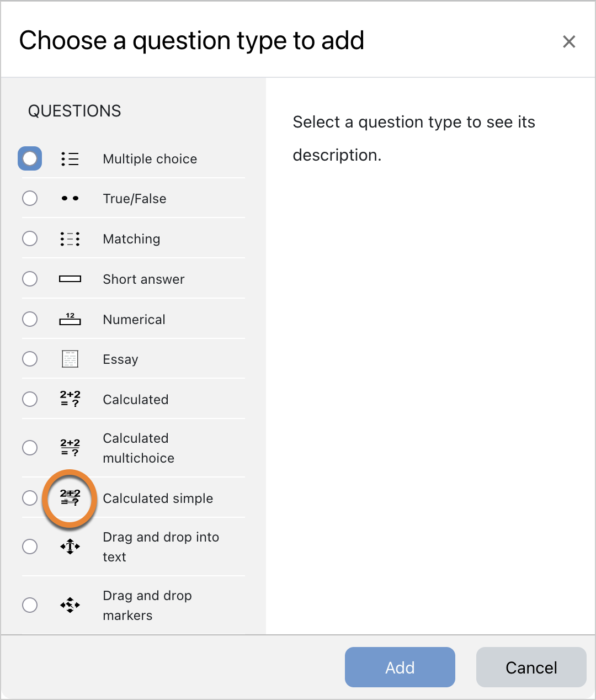Click the Add button

tap(400, 667)
